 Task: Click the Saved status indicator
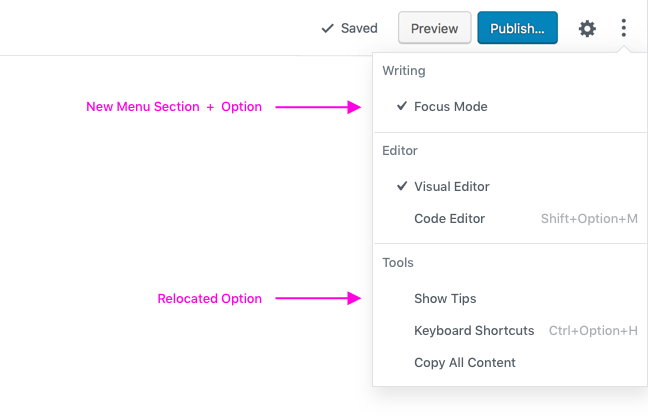[x=350, y=28]
